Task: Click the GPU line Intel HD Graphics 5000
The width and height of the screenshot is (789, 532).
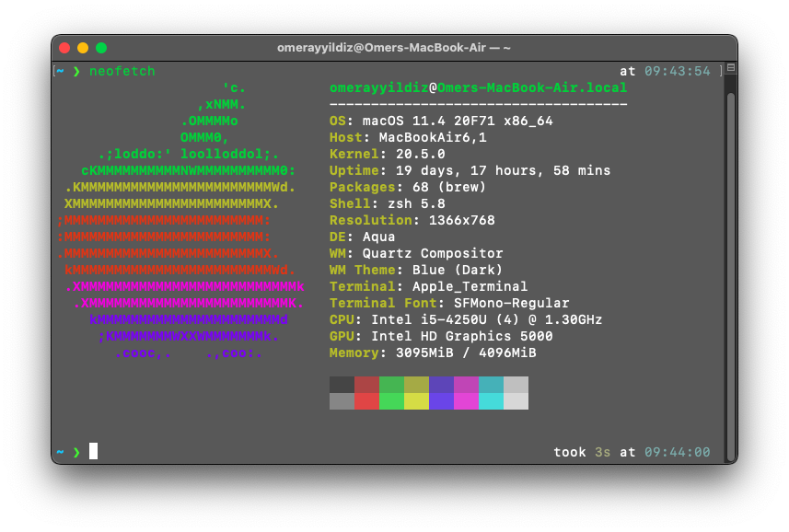Action: pos(441,336)
